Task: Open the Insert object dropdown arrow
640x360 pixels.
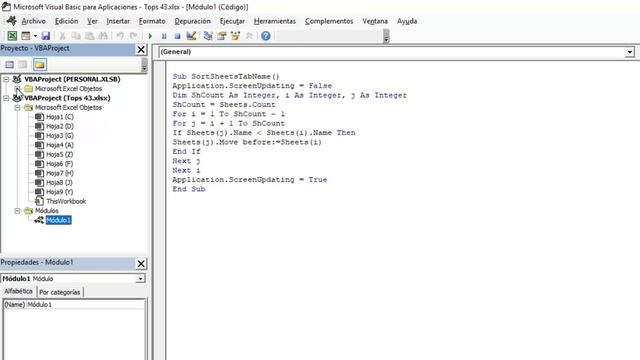Action: [35, 36]
